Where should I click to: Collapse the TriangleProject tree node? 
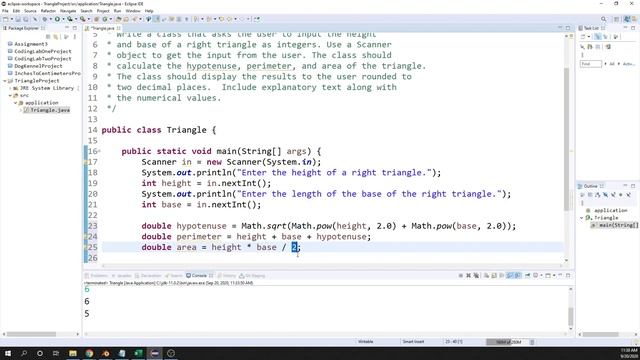click(x=5, y=81)
